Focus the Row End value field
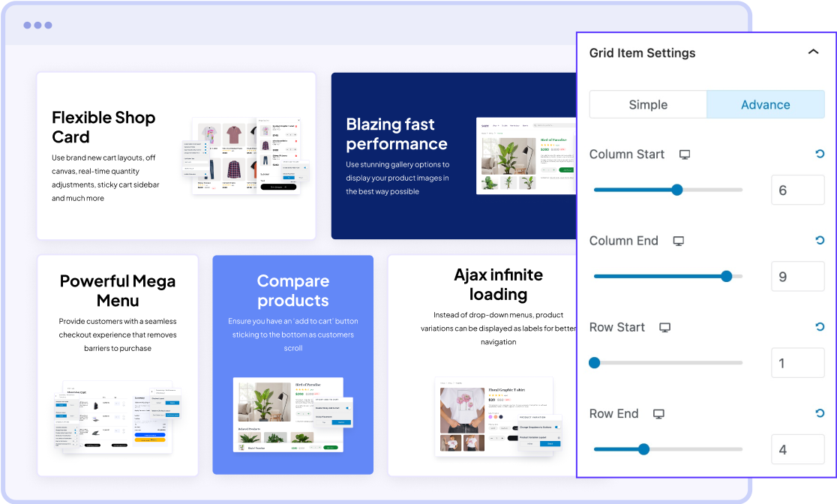This screenshot has width=837, height=504. pyautogui.click(x=797, y=450)
